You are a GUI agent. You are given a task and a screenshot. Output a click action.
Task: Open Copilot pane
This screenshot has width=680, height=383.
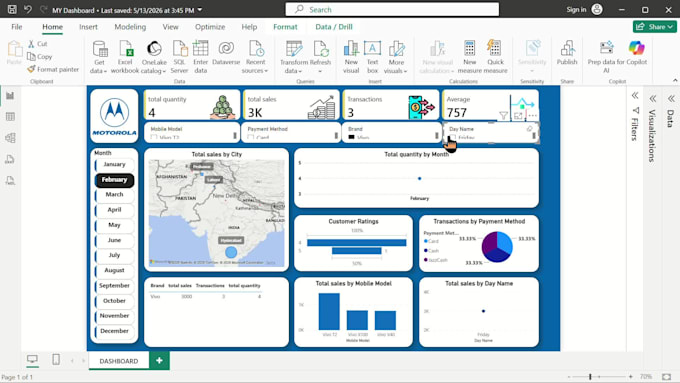(636, 54)
